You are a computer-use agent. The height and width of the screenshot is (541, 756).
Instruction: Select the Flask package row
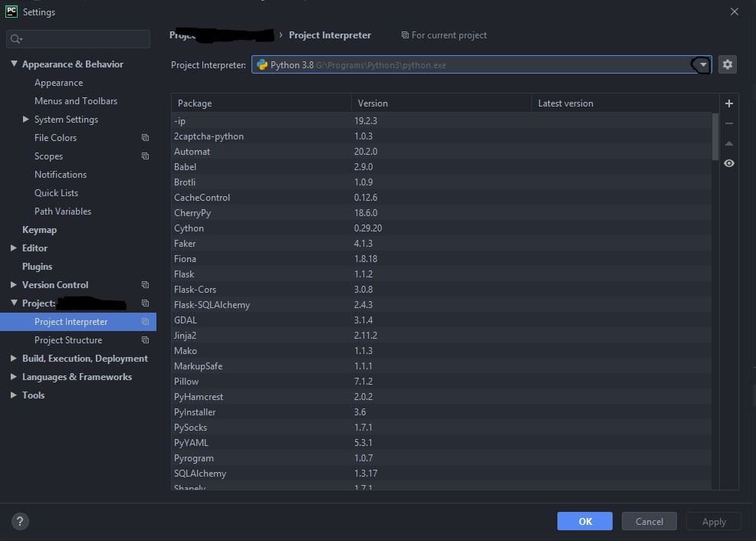(x=441, y=274)
